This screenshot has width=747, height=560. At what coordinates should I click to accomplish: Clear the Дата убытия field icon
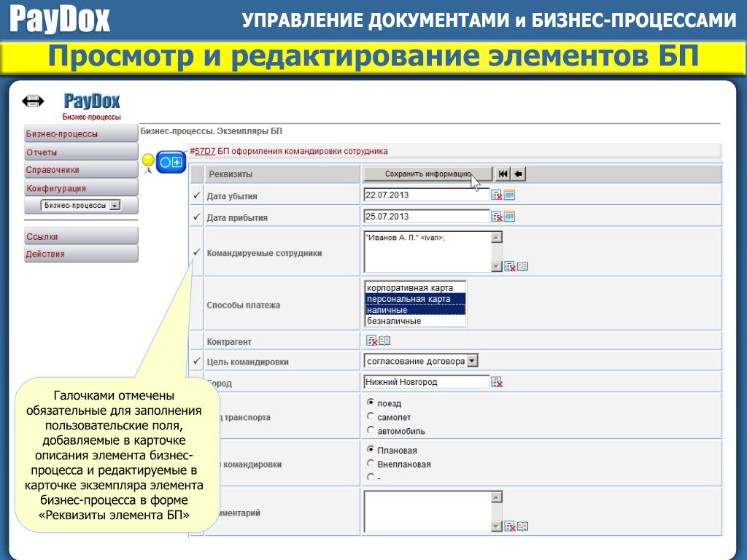coord(496,195)
